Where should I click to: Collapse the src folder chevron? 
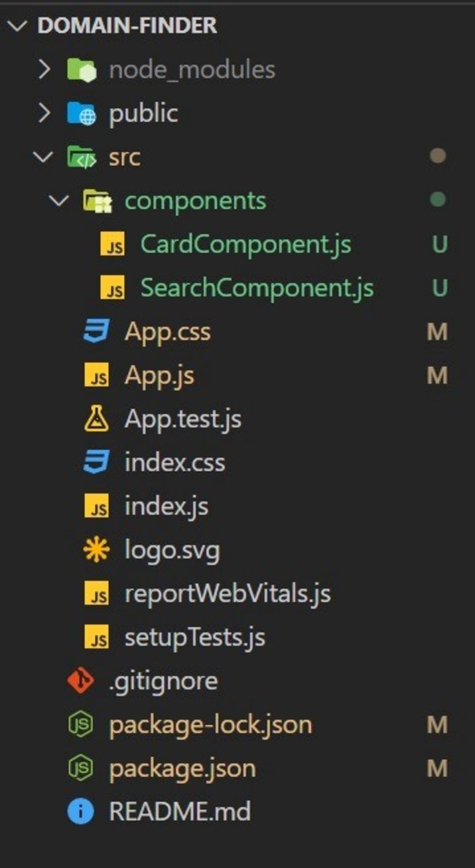click(x=44, y=157)
